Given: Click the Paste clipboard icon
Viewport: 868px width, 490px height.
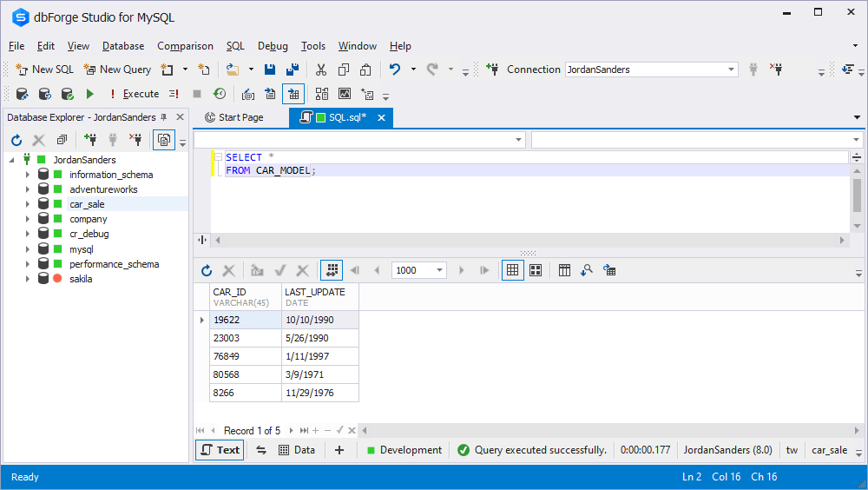Looking at the screenshot, I should point(365,70).
